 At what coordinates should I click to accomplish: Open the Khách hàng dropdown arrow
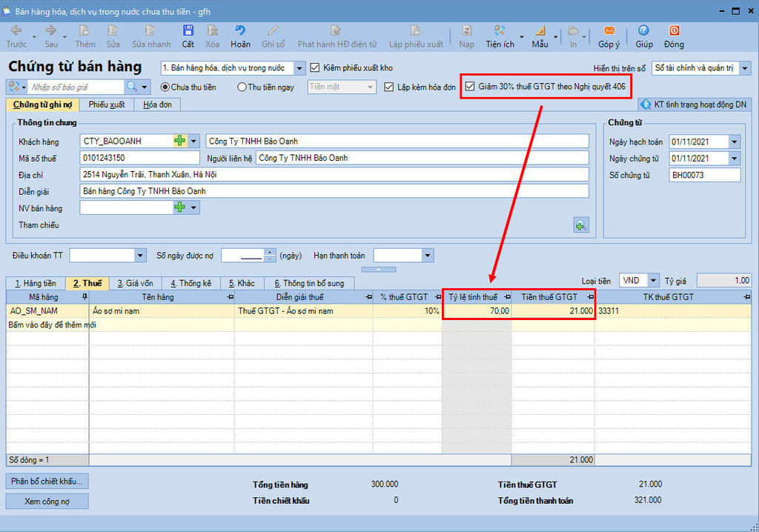click(193, 141)
